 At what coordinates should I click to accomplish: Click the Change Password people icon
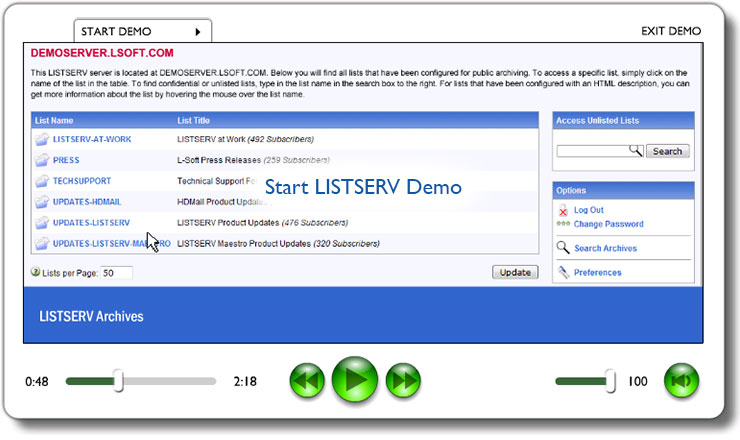pos(563,224)
